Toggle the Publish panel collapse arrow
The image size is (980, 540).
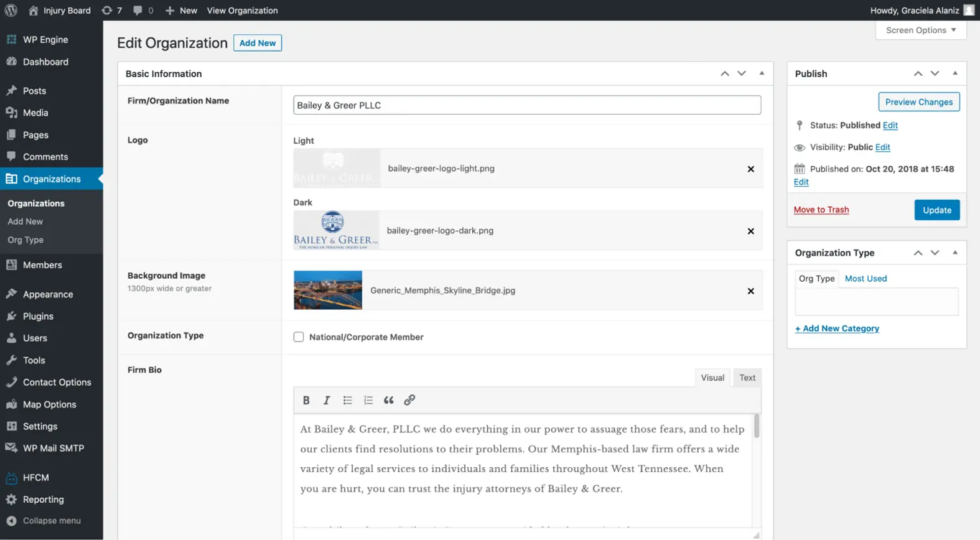955,73
